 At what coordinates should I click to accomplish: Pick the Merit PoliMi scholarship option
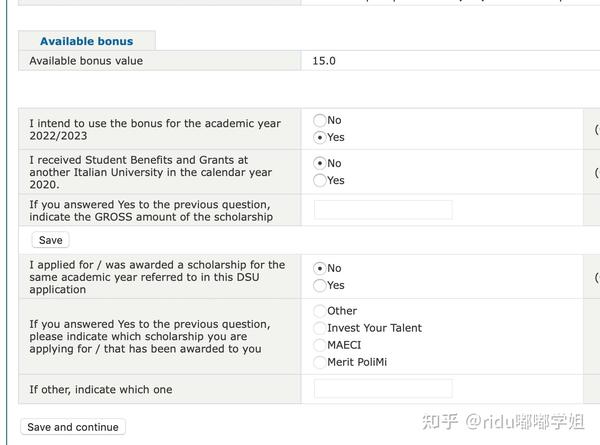point(320,362)
